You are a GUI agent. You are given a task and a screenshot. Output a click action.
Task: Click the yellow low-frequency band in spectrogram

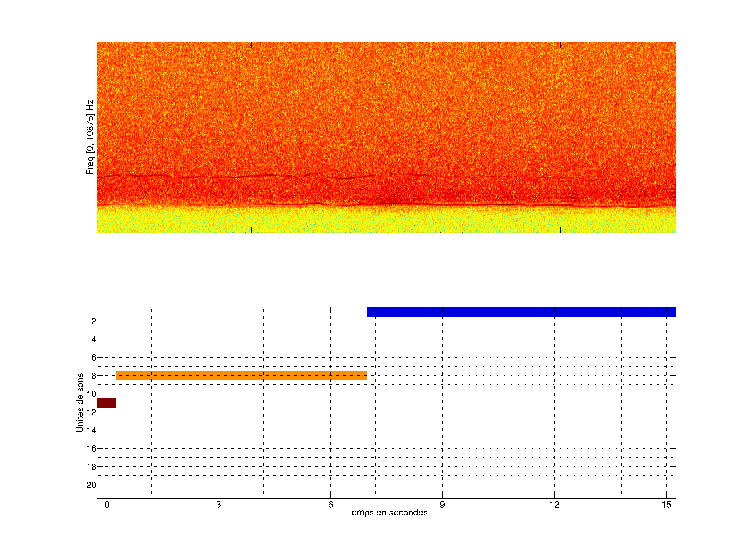(386, 220)
